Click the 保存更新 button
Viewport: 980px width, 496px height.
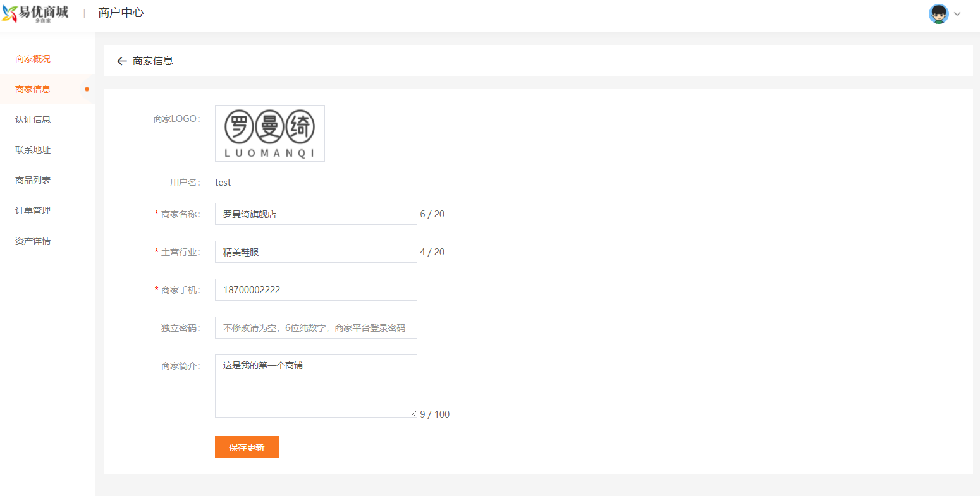[x=247, y=447]
